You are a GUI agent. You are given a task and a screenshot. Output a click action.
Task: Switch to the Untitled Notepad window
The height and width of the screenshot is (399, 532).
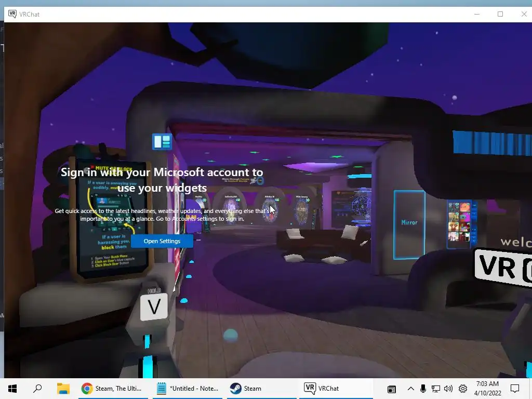coord(188,389)
